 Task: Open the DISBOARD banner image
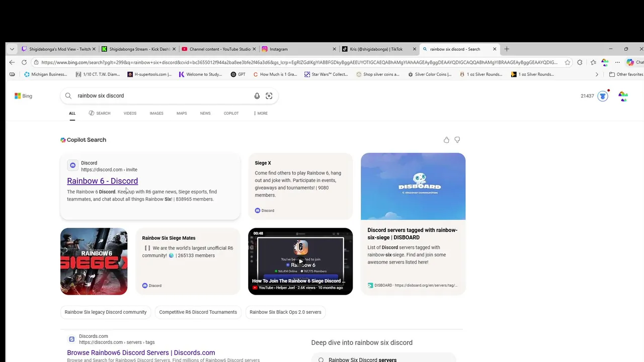413,186
